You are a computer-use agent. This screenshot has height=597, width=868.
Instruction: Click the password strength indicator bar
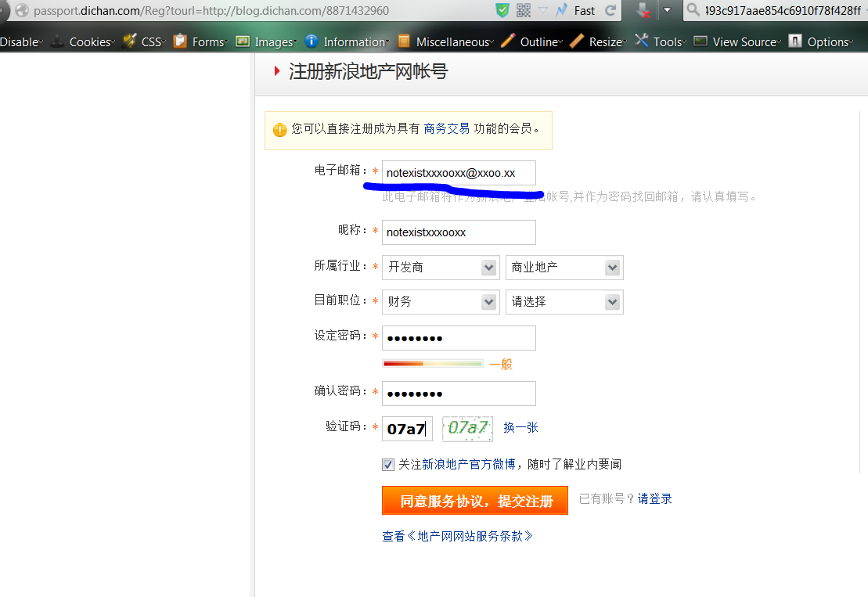(432, 364)
